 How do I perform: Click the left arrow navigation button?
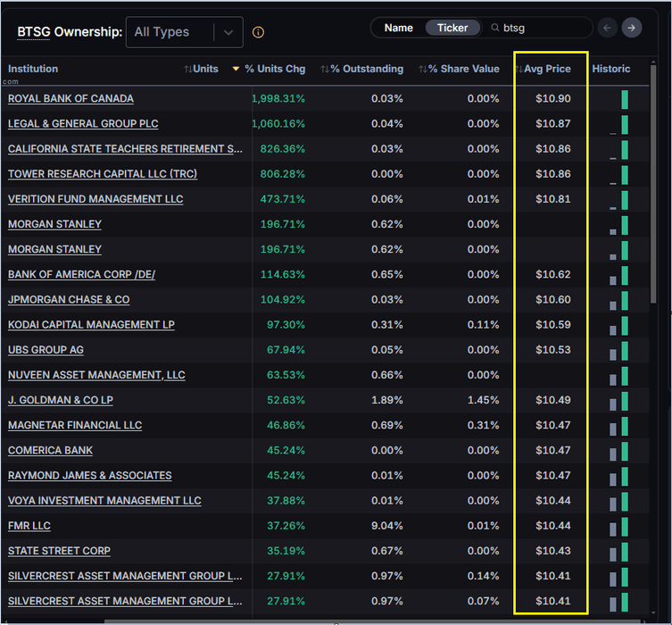click(608, 28)
